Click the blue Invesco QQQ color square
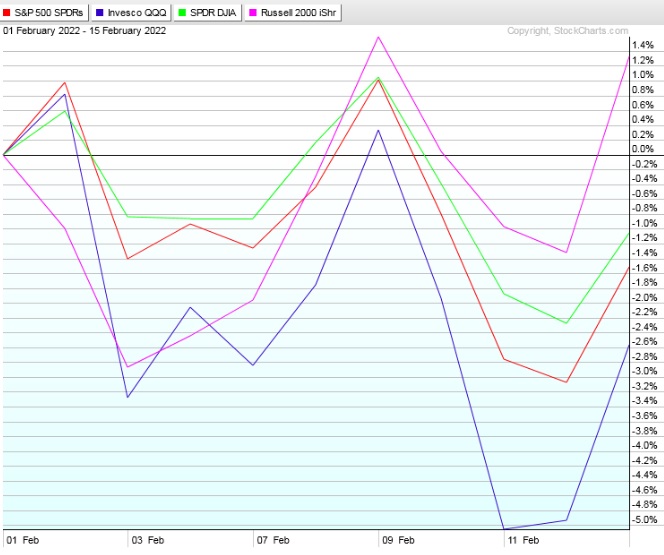Viewport: 664px width, 555px height. [x=100, y=13]
